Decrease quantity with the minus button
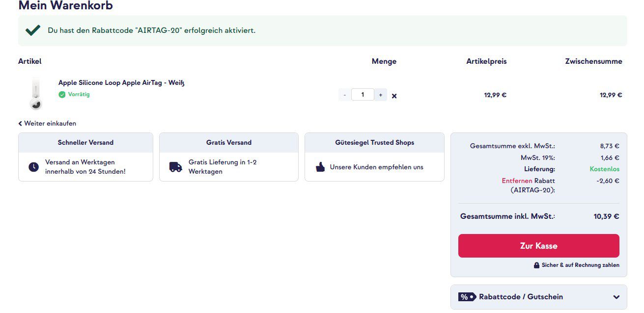Viewport: 644px width, 313px height. pos(345,95)
